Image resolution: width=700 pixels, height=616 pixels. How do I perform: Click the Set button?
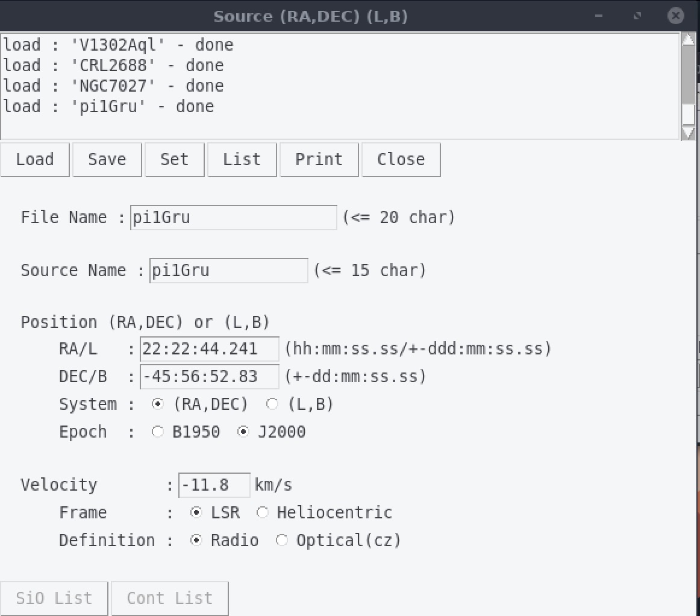pyautogui.click(x=175, y=160)
